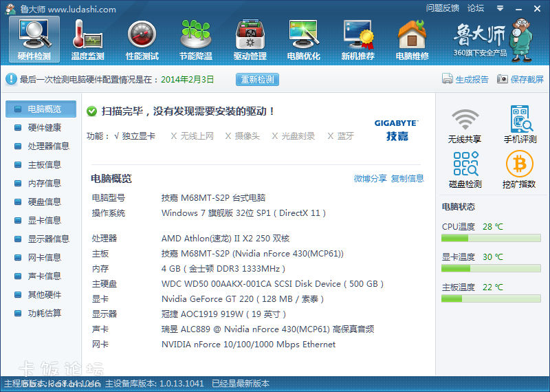
Task: Click the 主板温度 progress bar
Action: click(x=491, y=298)
